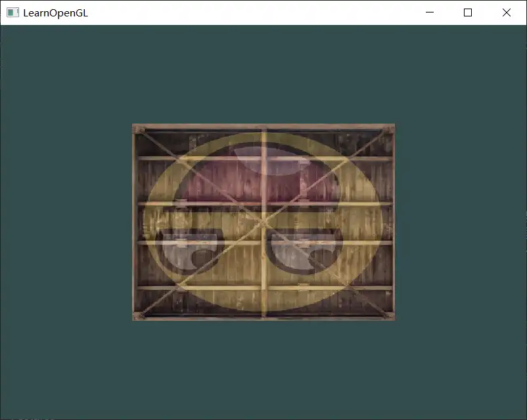Click the center where the crate's diagonal braces cross
Viewport: 527px width, 420px height.
(263, 222)
